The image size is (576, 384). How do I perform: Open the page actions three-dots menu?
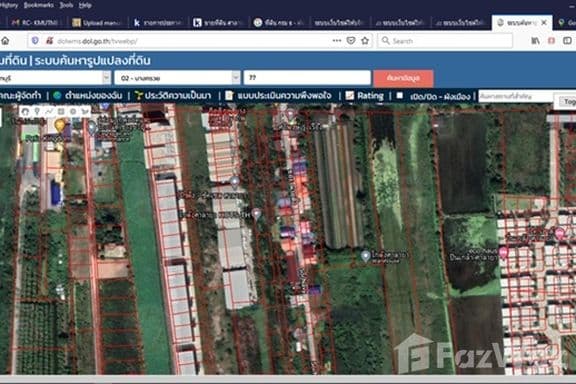tap(336, 41)
